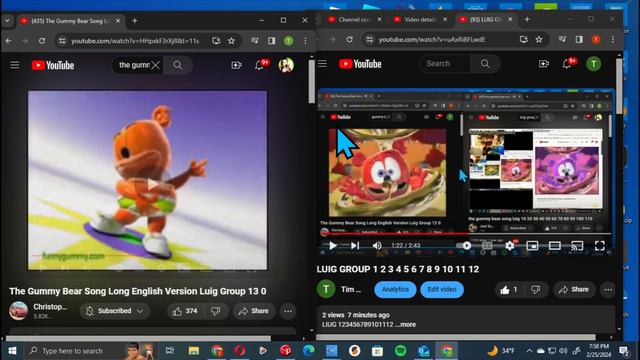Screen dimensions: 640x360
Task: Open more actions for Gummy Bear video
Action: pos(288,311)
